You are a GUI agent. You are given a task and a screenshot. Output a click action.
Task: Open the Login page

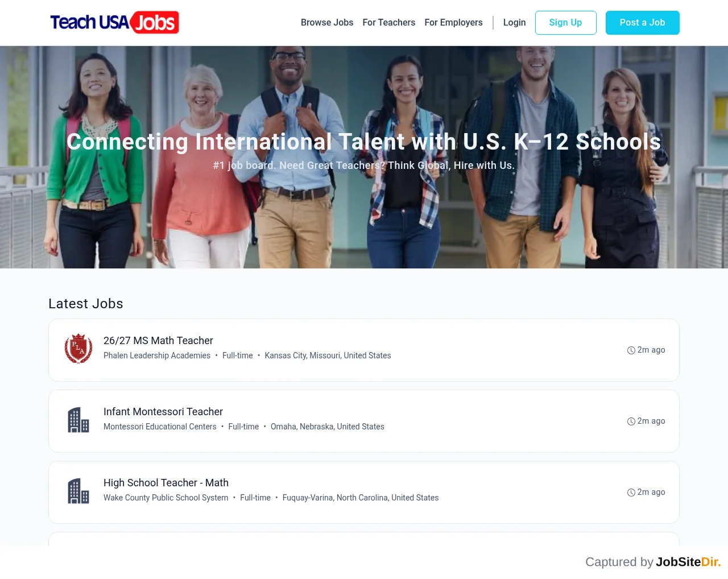click(515, 23)
